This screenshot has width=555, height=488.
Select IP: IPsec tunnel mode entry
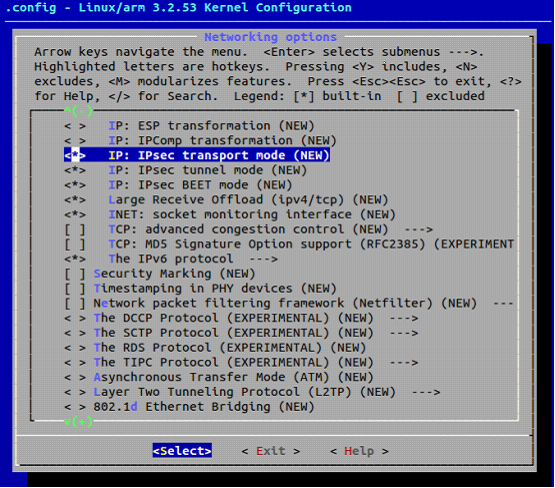click(x=207, y=170)
